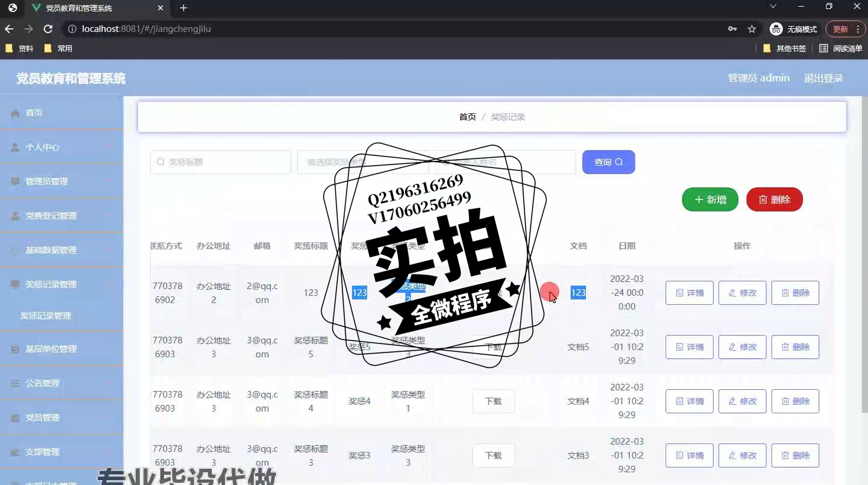Screen dimensions: 868x485
Task: Click 党员教育和管理系统 browser tab
Action: point(98,8)
